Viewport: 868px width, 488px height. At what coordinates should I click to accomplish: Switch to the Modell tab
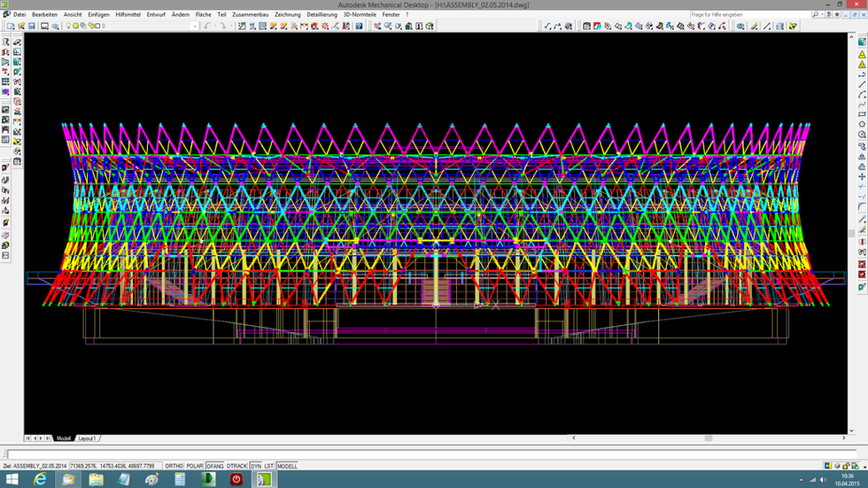coord(64,438)
